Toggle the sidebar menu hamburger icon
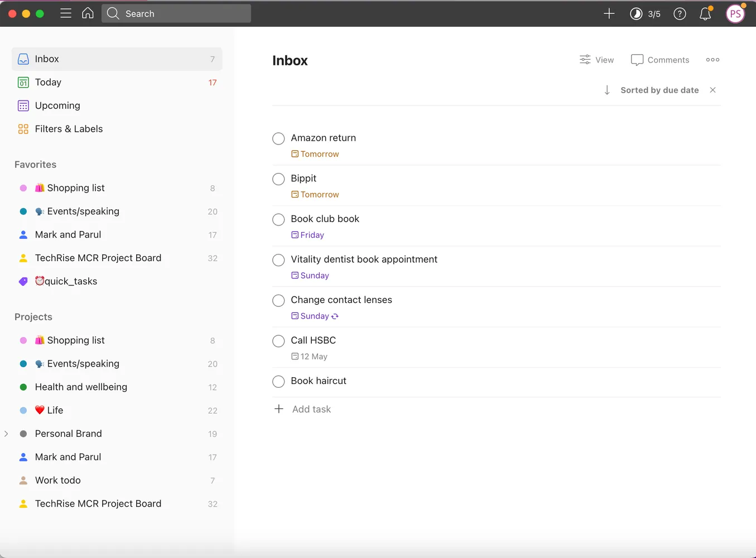Viewport: 756px width, 558px height. coord(66,13)
